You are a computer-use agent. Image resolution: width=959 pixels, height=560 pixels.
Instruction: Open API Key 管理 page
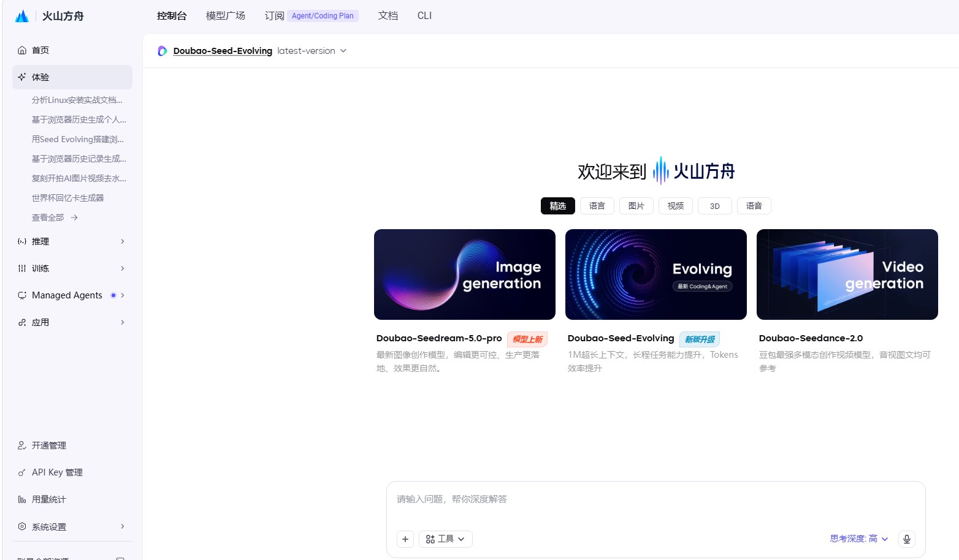tap(72, 472)
